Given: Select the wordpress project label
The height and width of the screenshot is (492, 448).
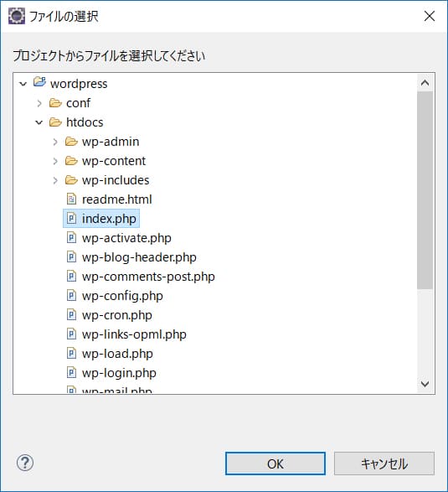Looking at the screenshot, I should tap(79, 84).
